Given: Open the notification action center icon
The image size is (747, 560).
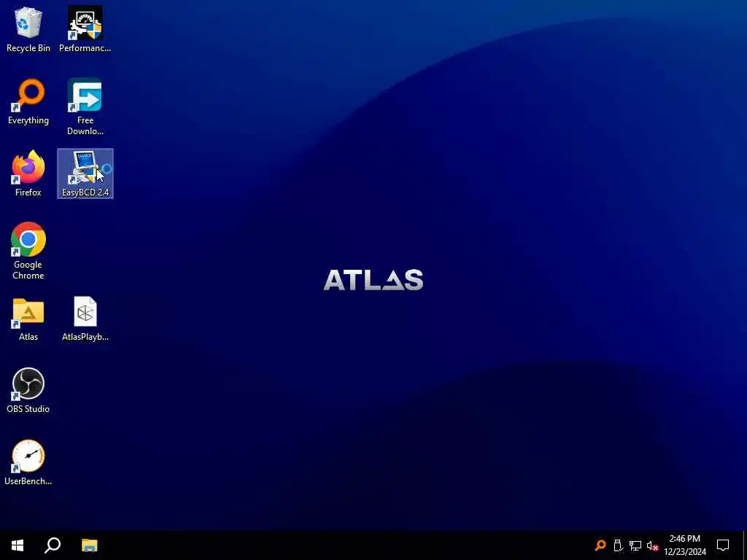Looking at the screenshot, I should pyautogui.click(x=723, y=545).
